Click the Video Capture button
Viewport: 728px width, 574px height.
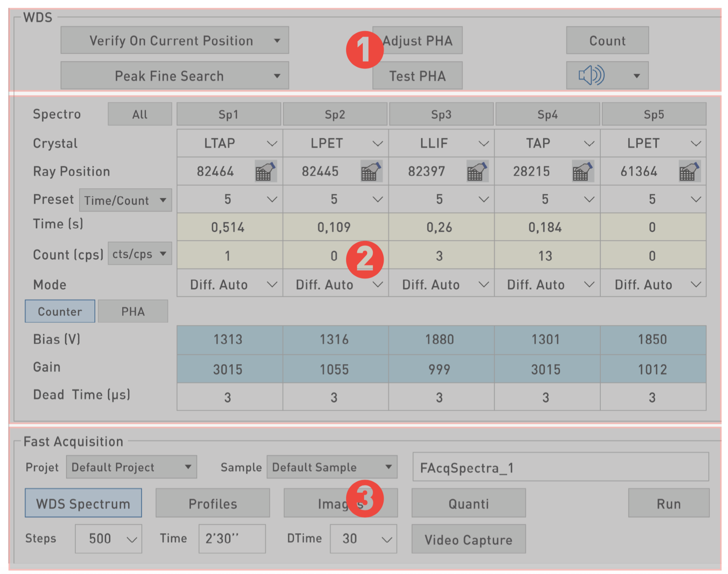(x=468, y=539)
